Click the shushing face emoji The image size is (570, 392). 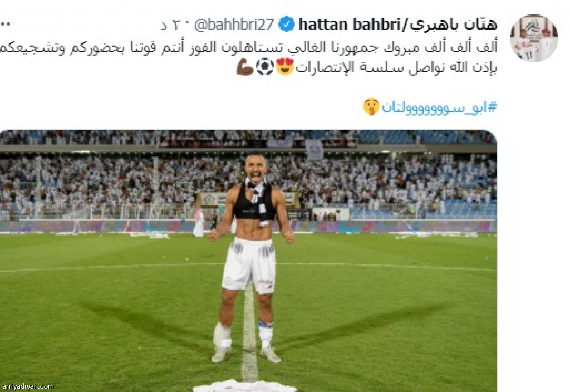(371, 107)
